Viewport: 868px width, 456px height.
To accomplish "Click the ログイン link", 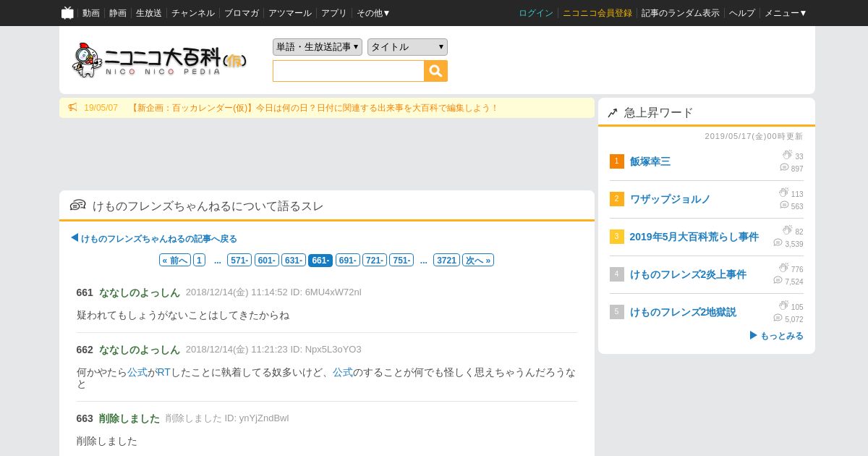I will click(x=536, y=13).
